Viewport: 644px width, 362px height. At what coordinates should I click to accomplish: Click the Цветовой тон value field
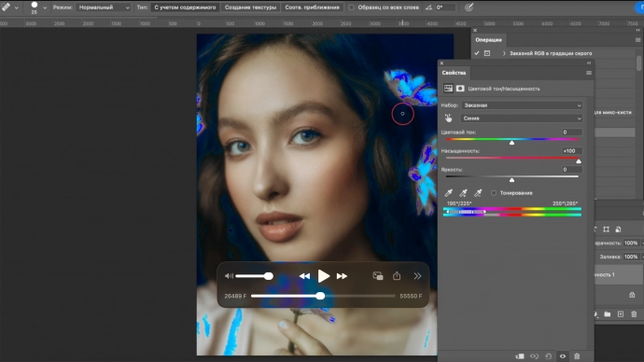point(572,132)
